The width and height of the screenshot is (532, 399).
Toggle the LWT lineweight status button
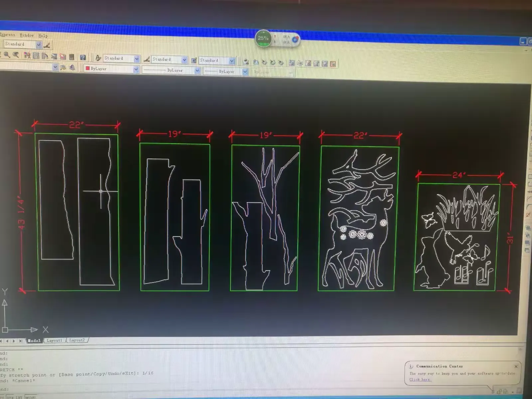click(19, 397)
